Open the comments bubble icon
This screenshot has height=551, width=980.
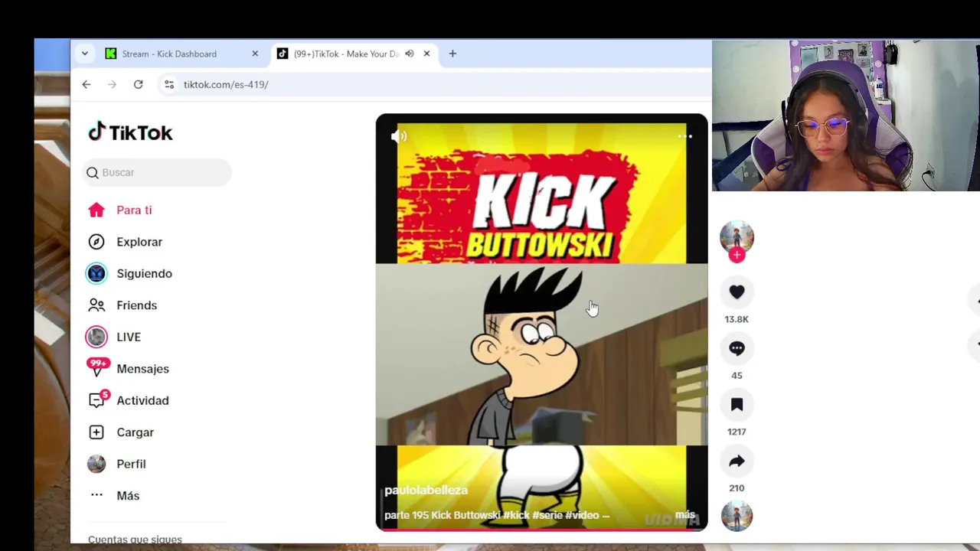click(737, 348)
